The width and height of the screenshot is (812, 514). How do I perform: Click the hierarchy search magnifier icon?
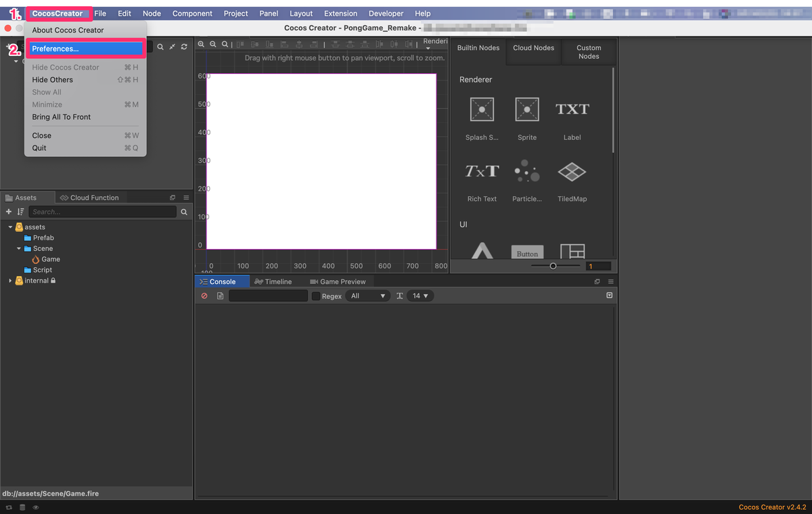coord(160,47)
